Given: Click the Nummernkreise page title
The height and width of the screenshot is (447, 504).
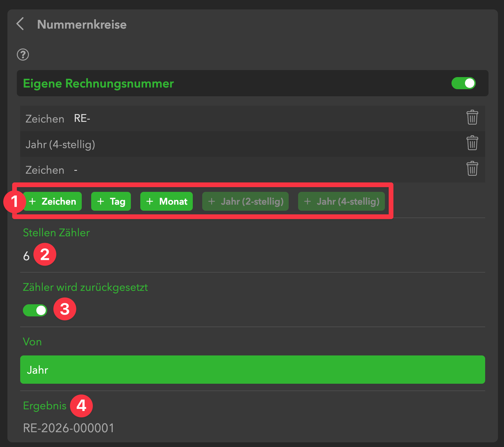Looking at the screenshot, I should (x=82, y=25).
